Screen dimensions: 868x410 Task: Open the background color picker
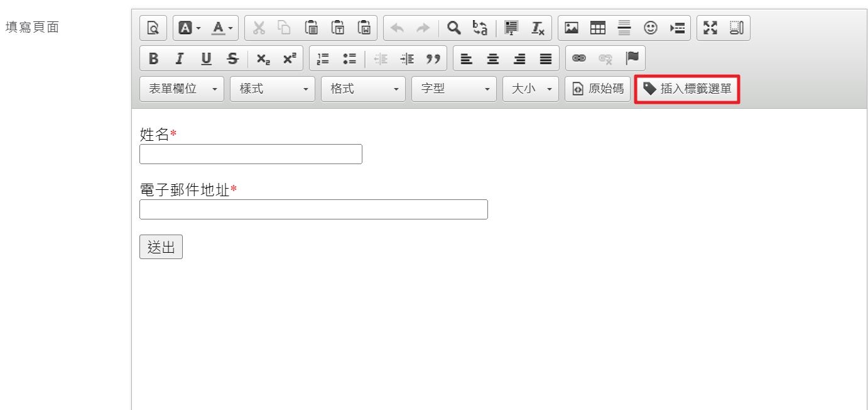click(190, 28)
